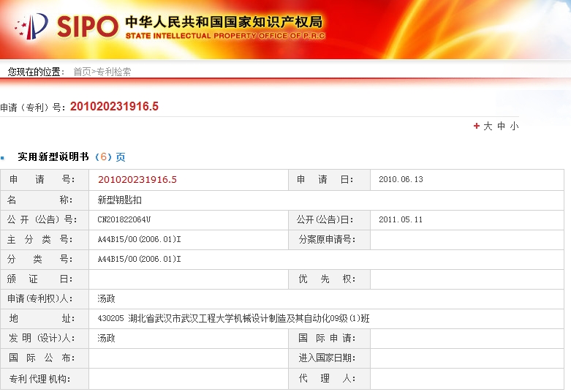571x392 pixels.
Task: Click the SIPO star logo icon
Action: [x=31, y=27]
